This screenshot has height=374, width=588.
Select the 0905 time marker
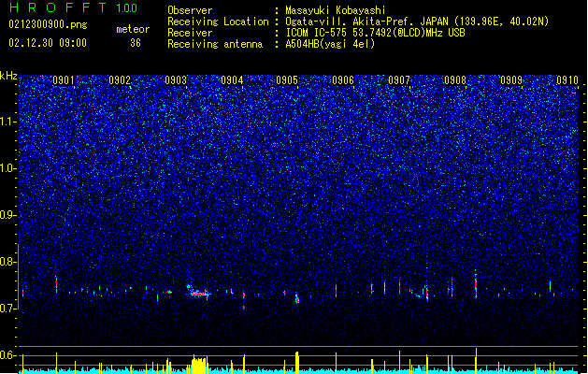pos(287,80)
